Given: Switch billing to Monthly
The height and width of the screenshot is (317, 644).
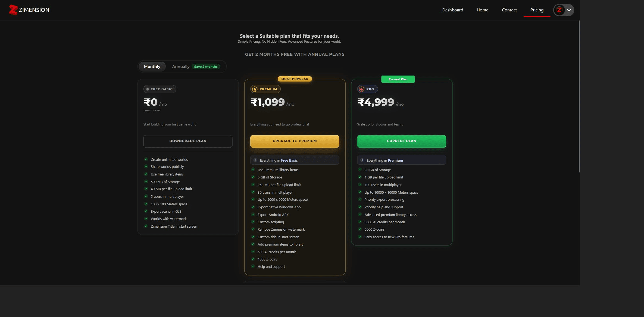Looking at the screenshot, I should tap(152, 67).
